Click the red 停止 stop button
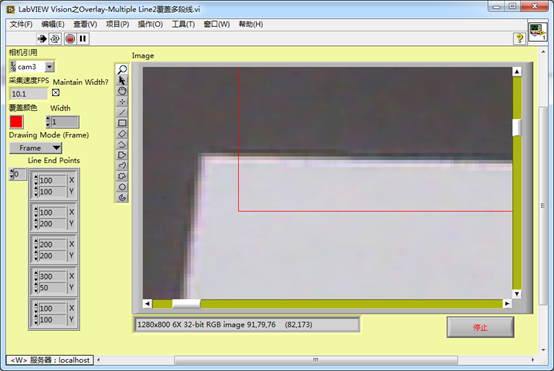The image size is (554, 371). click(x=480, y=327)
